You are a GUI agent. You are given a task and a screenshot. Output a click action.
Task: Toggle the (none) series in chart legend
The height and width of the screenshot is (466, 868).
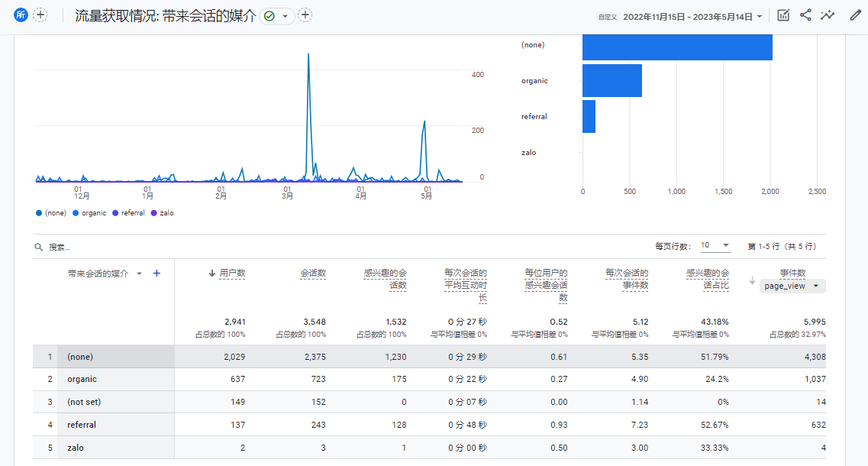coord(51,213)
